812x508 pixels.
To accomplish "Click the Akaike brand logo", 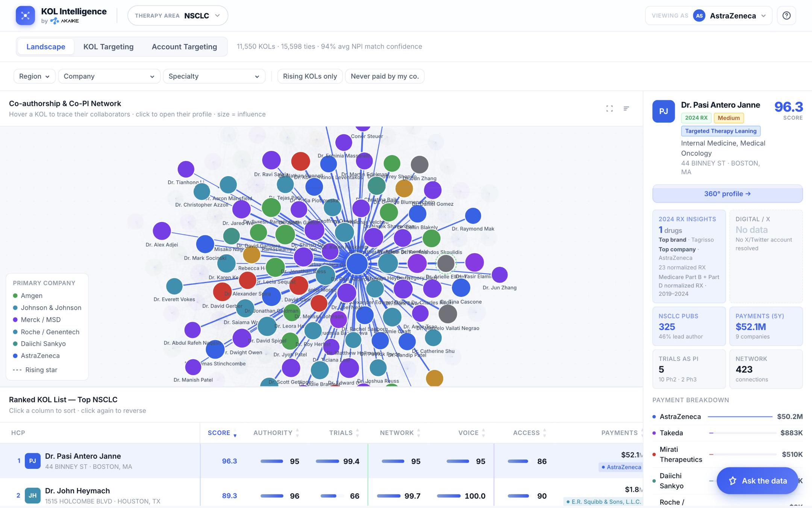I will 65,21.
